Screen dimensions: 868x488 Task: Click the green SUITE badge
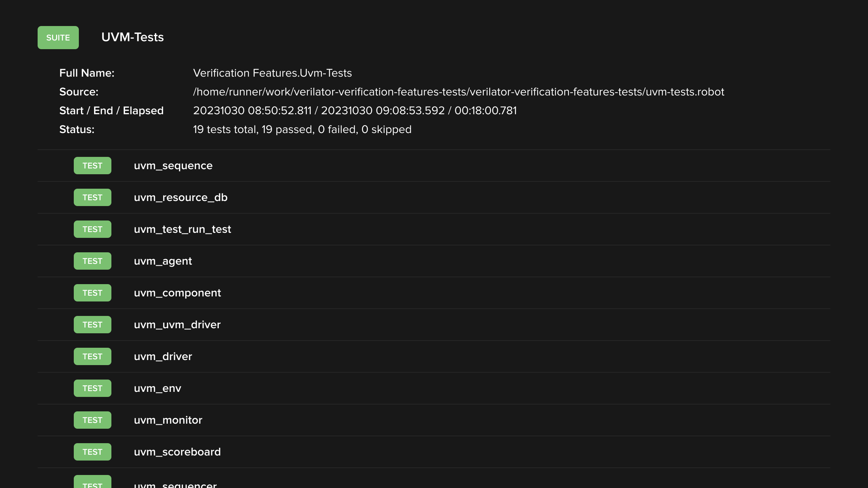58,38
